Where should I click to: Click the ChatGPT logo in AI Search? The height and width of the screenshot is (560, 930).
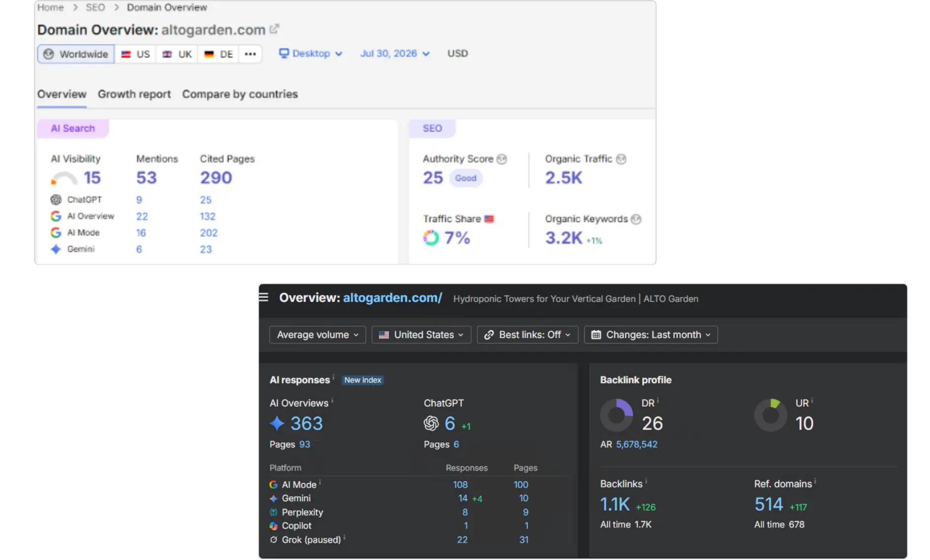pyautogui.click(x=56, y=199)
